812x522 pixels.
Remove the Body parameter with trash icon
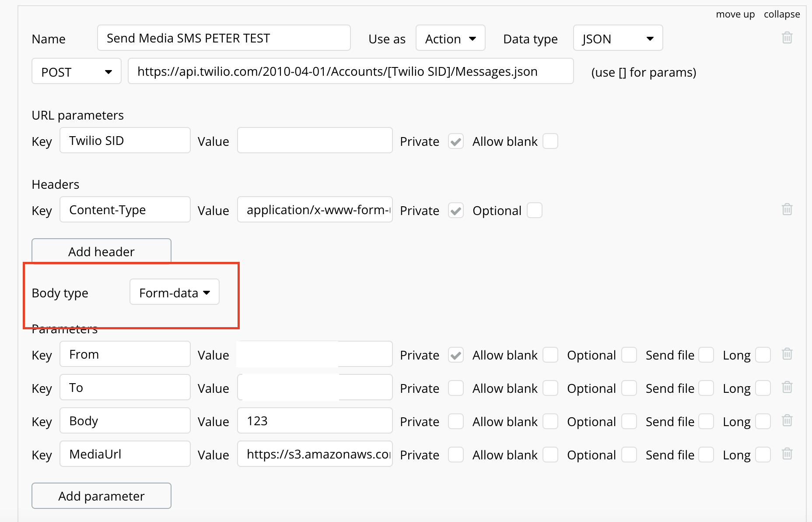click(787, 420)
